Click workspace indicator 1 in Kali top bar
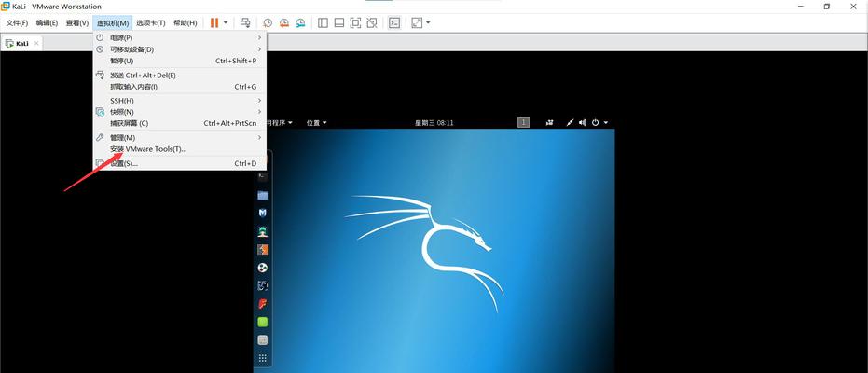The image size is (868, 373). [x=523, y=122]
